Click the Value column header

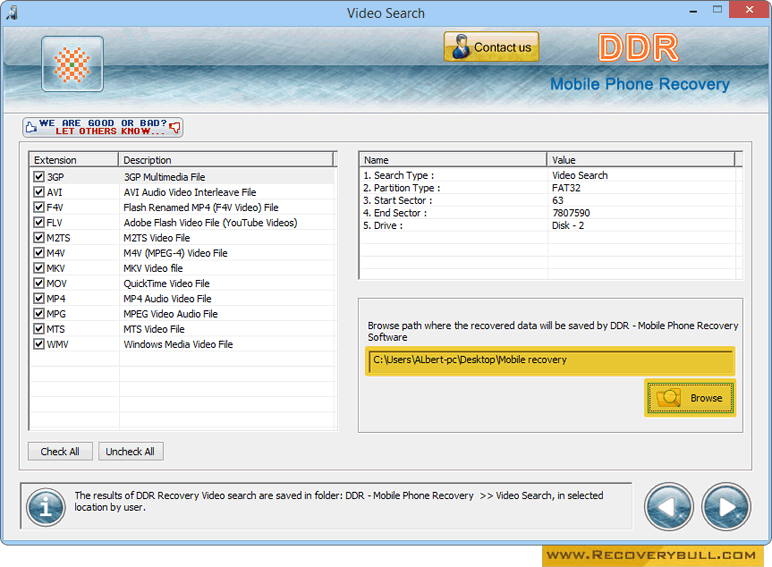coord(641,160)
